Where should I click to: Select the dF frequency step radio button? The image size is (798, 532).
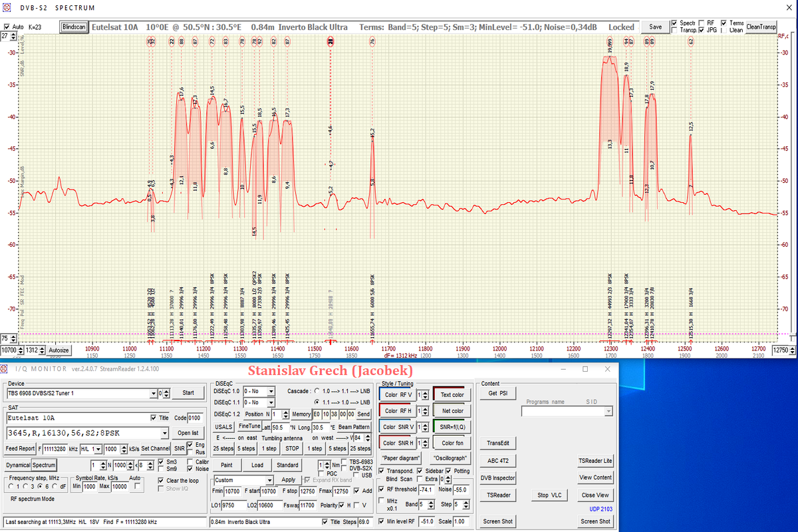[x=55, y=486]
